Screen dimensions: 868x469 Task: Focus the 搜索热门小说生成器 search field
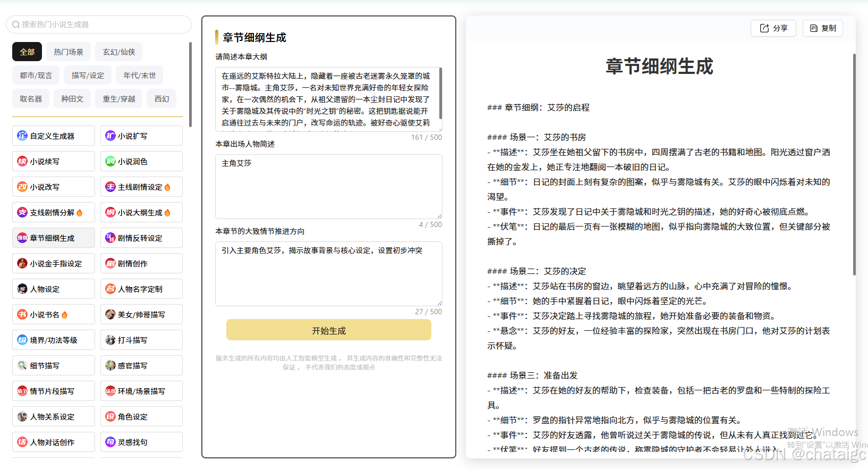[99, 24]
